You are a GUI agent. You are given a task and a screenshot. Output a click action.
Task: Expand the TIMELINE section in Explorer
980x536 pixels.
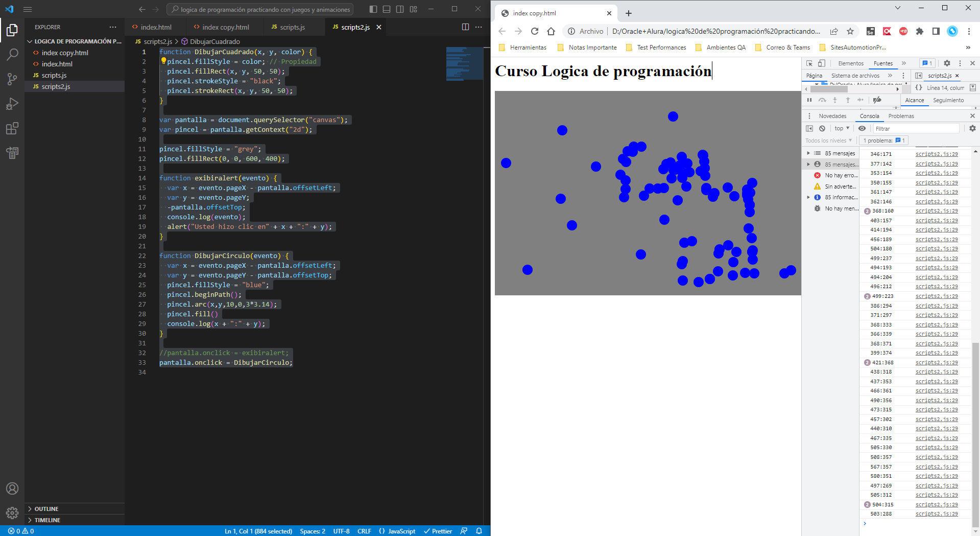[x=75, y=520]
